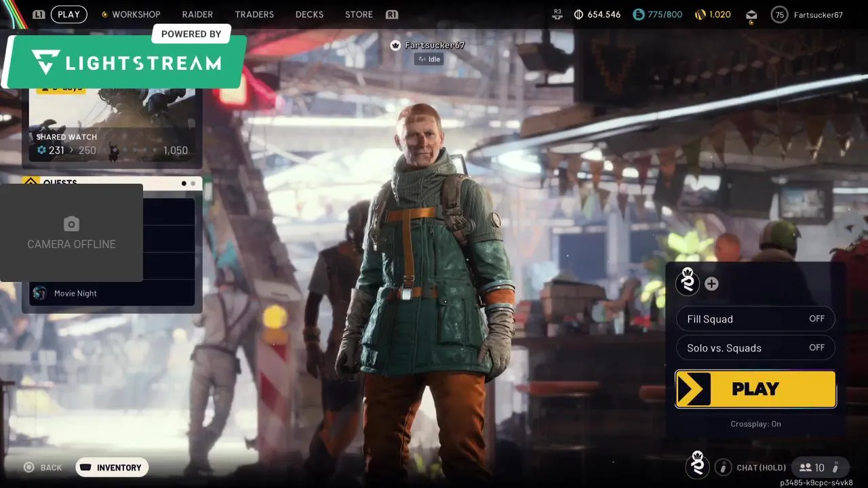Screen dimensions: 868x488
Task: Open the PLAY tab in top navigation
Action: [68, 14]
